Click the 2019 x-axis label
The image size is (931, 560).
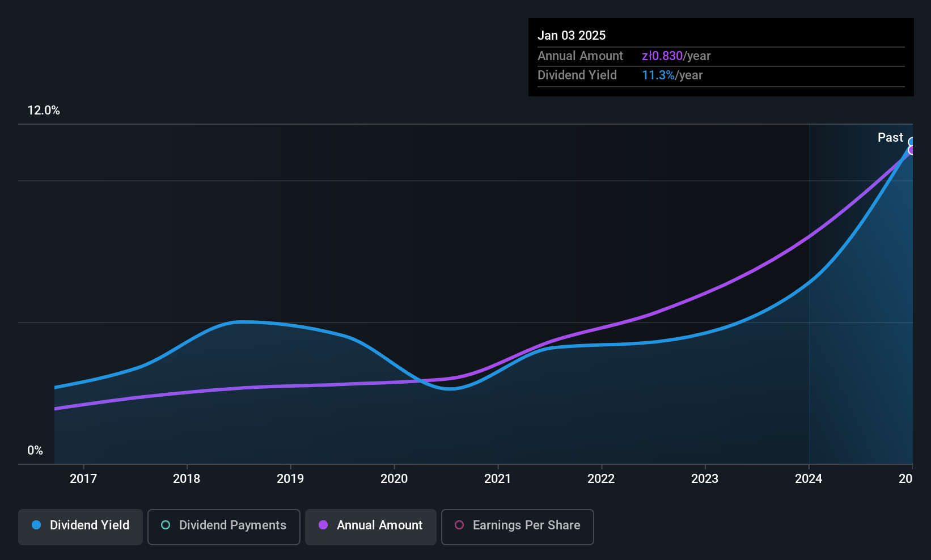290,478
